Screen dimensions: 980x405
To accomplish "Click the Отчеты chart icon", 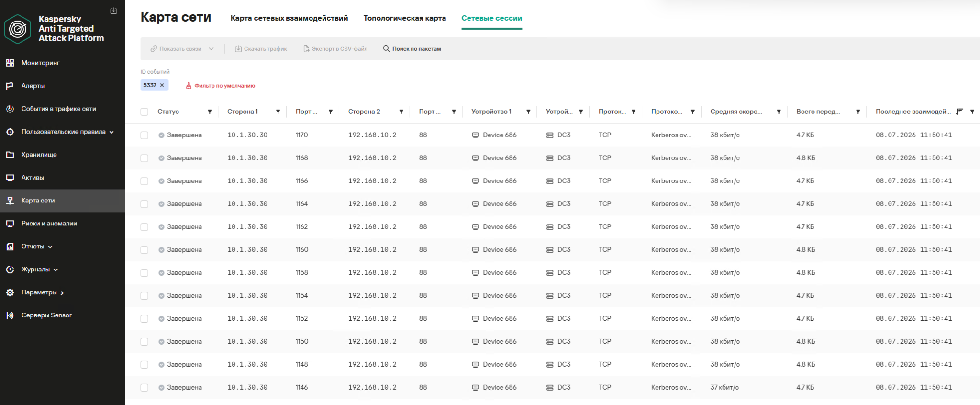I will (x=10, y=247).
